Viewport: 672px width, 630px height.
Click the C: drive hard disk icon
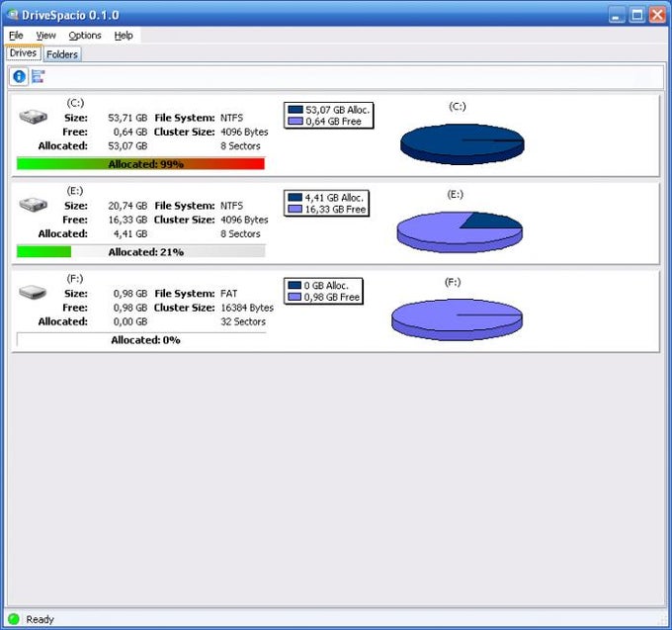(x=33, y=117)
